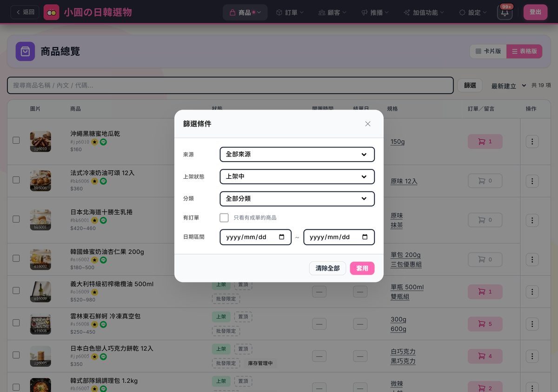The width and height of the screenshot is (558, 392).
Task: Click the shop logo icon beside 小圓の日韓選物
Action: (x=52, y=12)
